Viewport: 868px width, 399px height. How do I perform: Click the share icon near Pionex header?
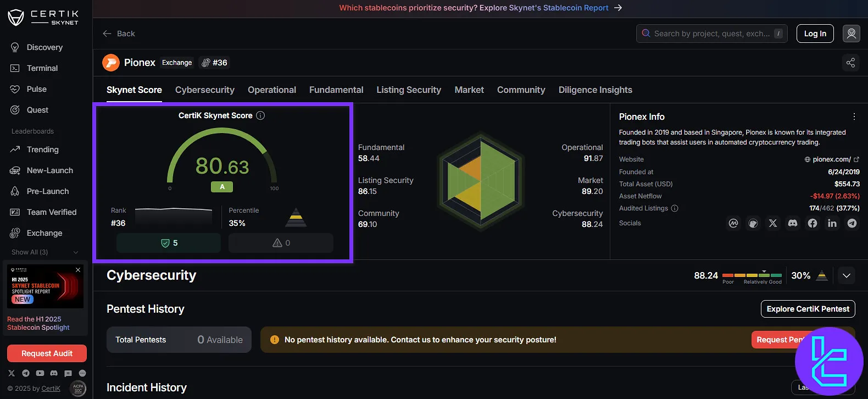[850, 63]
